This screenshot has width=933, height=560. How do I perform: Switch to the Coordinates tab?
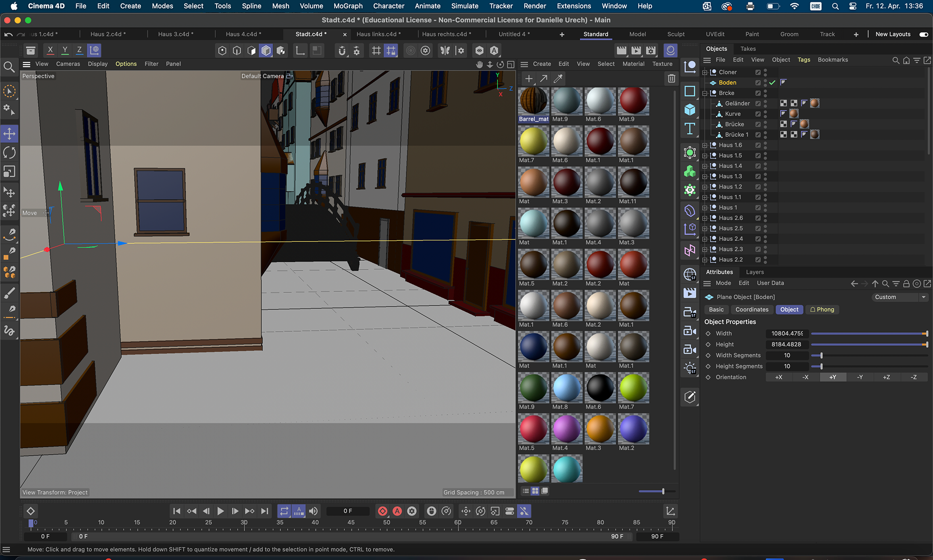752,309
